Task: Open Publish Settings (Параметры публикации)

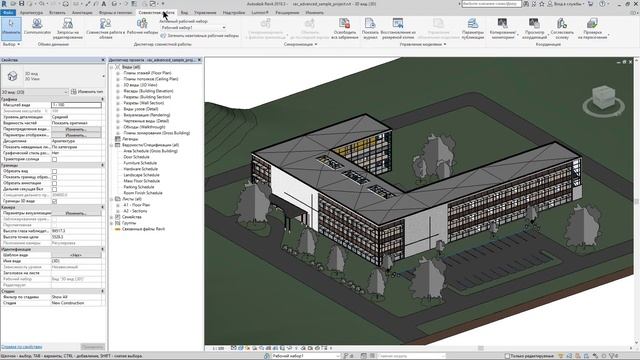Action: 473,29
